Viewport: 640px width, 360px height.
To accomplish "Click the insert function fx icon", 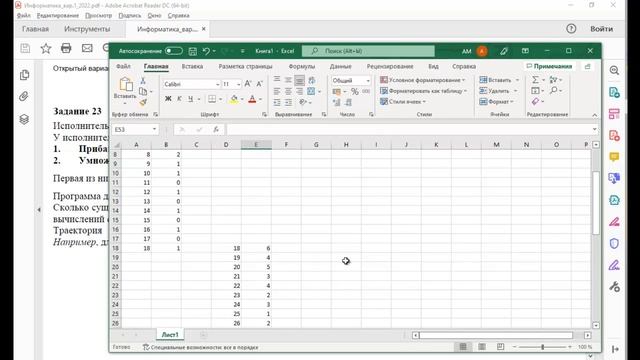I will (216, 129).
